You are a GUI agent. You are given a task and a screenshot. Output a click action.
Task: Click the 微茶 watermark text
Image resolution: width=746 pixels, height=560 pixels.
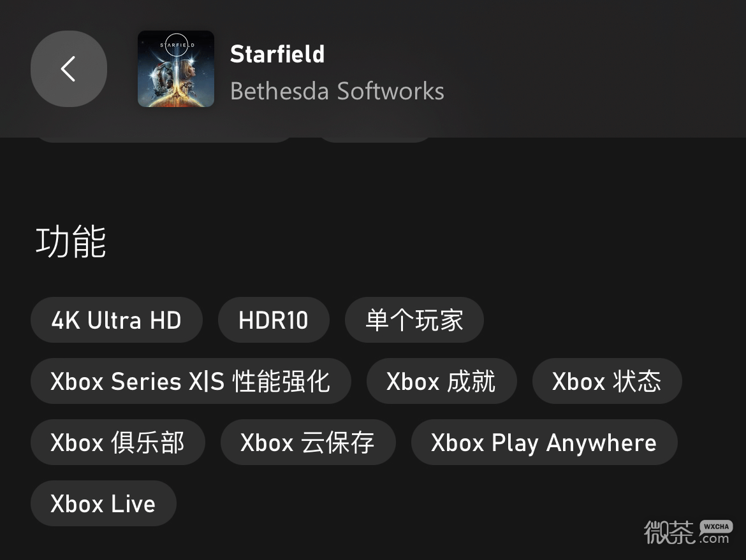pos(669,533)
